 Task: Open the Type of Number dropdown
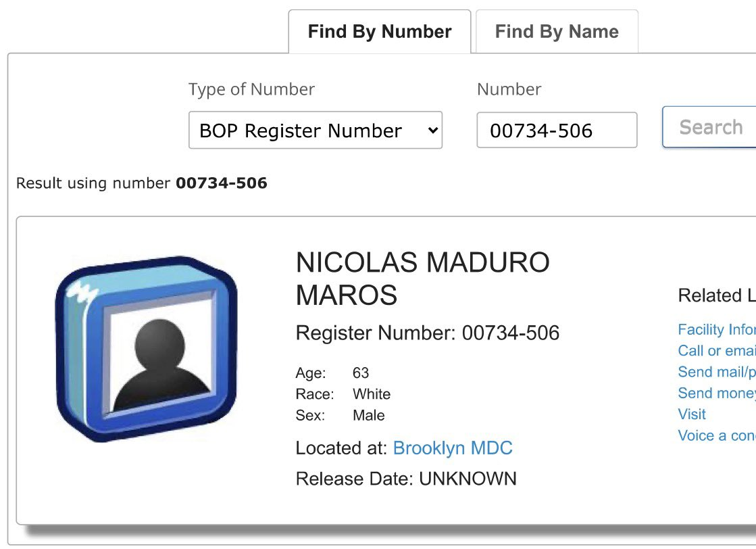pyautogui.click(x=315, y=130)
